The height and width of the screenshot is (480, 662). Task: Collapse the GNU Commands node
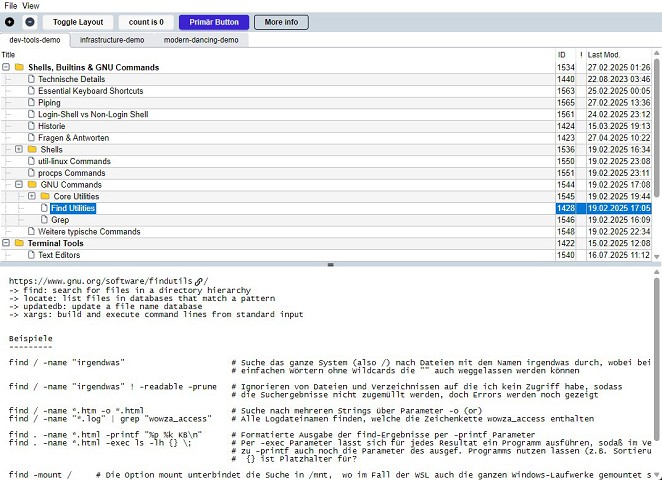[x=19, y=184]
